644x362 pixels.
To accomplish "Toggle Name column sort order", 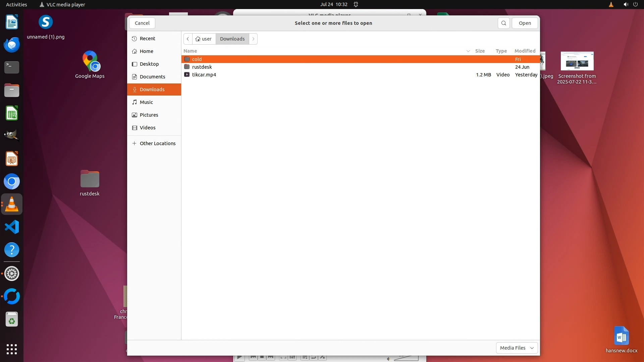I will coord(190,51).
